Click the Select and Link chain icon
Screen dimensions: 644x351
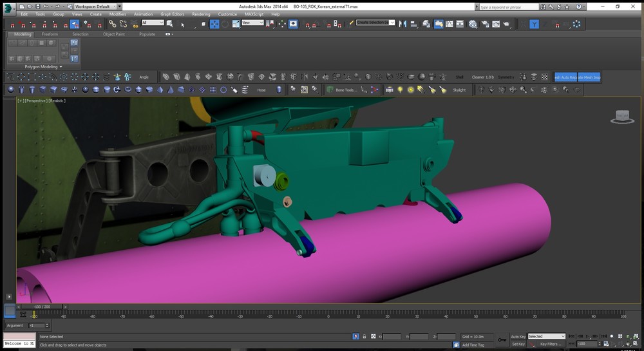pos(111,24)
